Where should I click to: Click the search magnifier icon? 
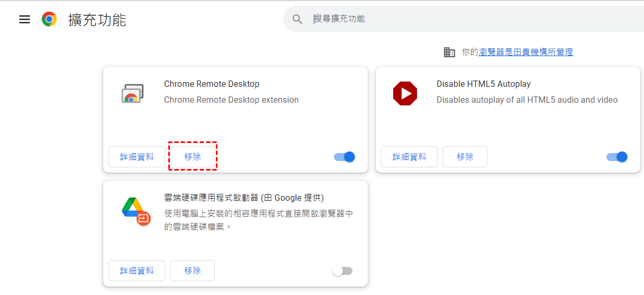297,20
